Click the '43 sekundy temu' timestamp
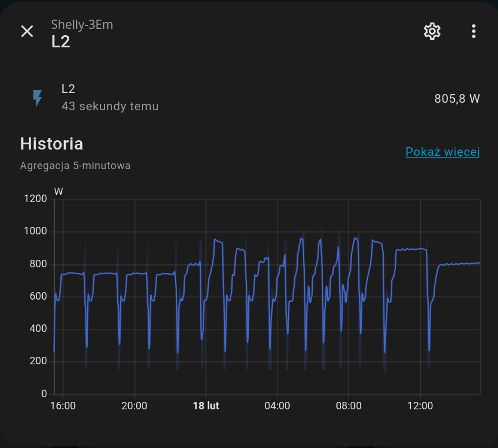The image size is (498, 448). coord(110,106)
